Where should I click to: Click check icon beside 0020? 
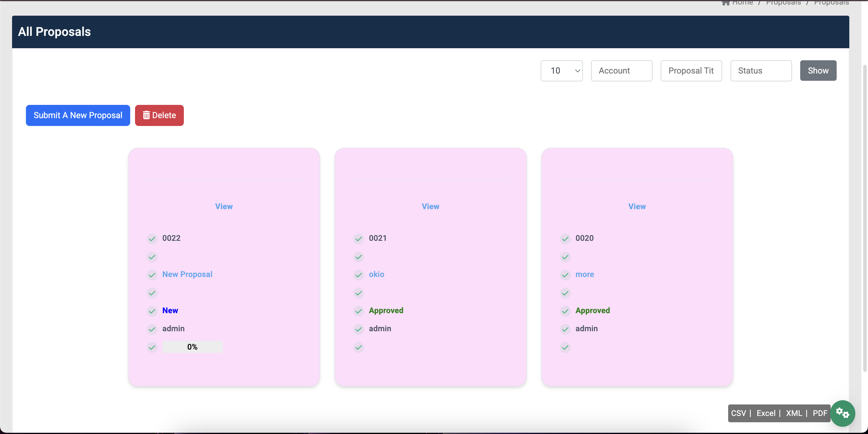coord(565,239)
